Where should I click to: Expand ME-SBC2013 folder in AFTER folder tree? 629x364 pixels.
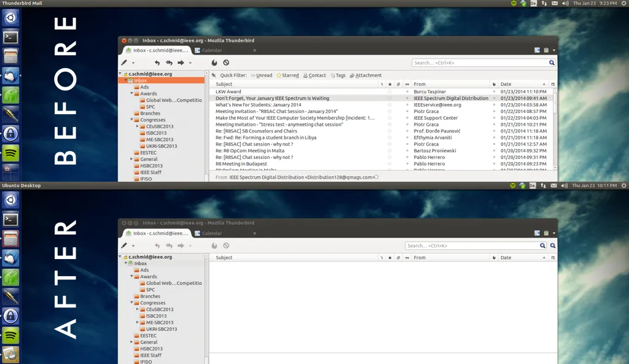tap(137, 322)
